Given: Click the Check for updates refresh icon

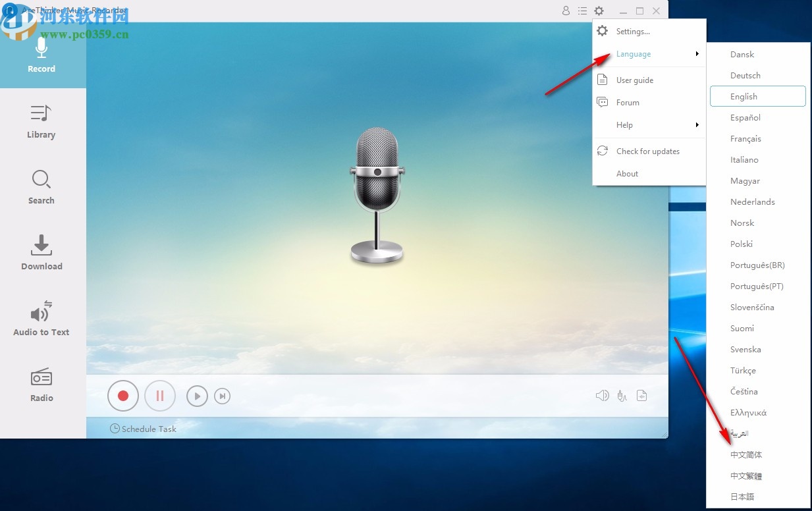Looking at the screenshot, I should (x=602, y=151).
